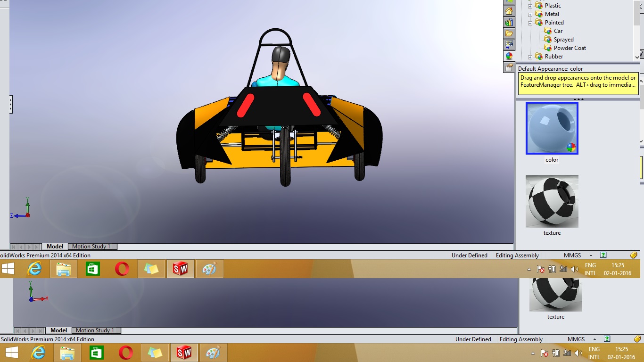Expand the Rubber appearances folder
Screen dimensions: 644x362
click(530, 57)
